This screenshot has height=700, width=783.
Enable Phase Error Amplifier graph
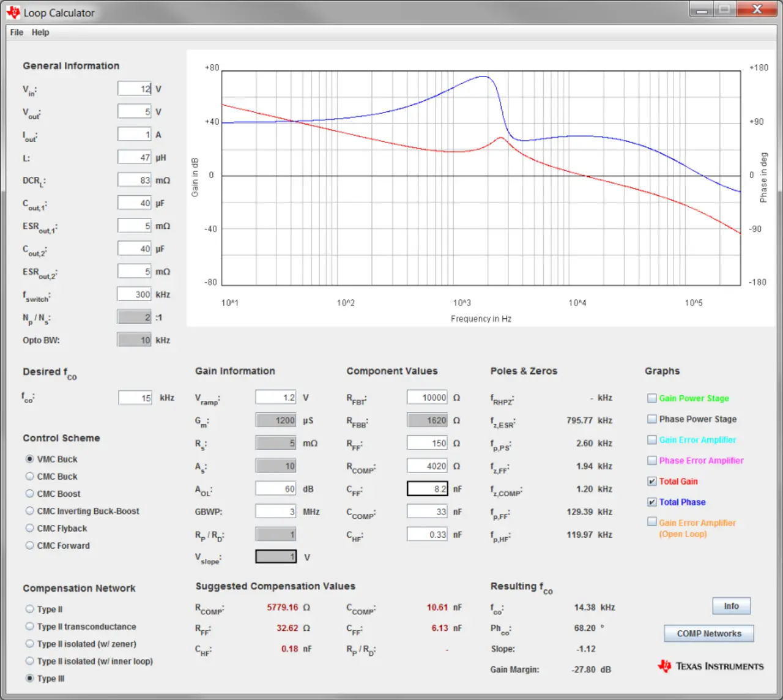point(652,461)
